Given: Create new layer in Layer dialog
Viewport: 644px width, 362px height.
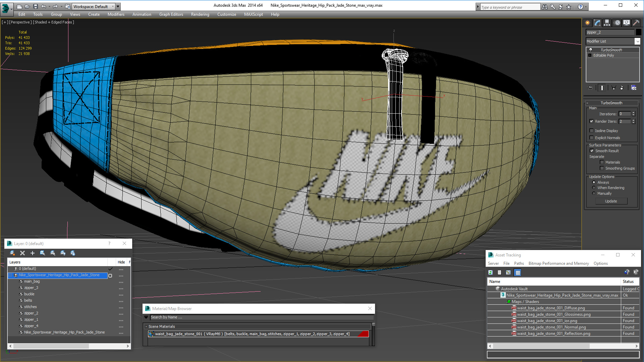Looking at the screenshot, I should [12, 253].
